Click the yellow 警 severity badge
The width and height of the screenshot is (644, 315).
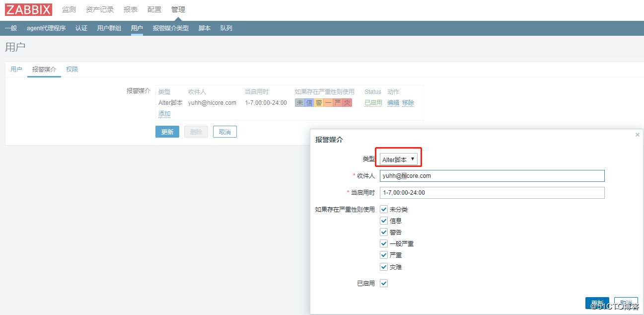318,103
